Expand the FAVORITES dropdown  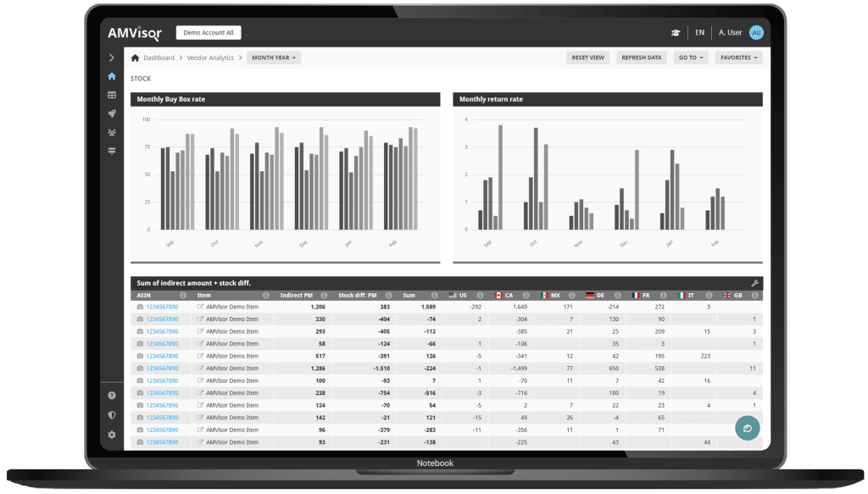738,58
